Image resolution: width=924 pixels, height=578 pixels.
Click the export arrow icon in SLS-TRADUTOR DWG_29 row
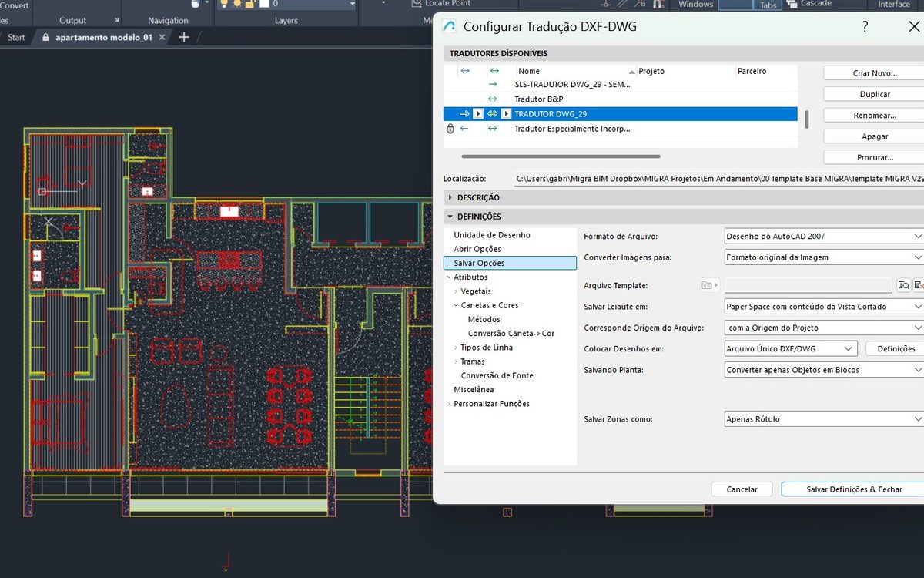[493, 84]
